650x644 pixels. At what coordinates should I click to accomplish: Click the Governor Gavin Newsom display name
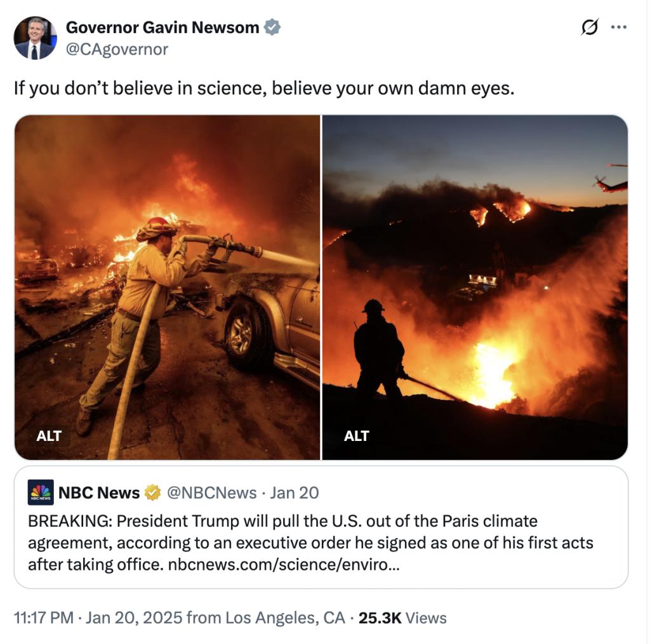coord(162,28)
